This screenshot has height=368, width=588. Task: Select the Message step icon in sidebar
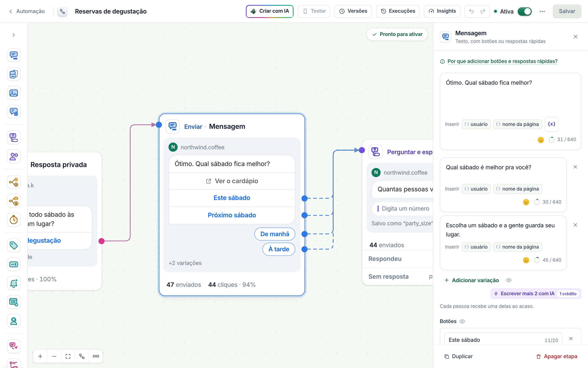(14, 55)
